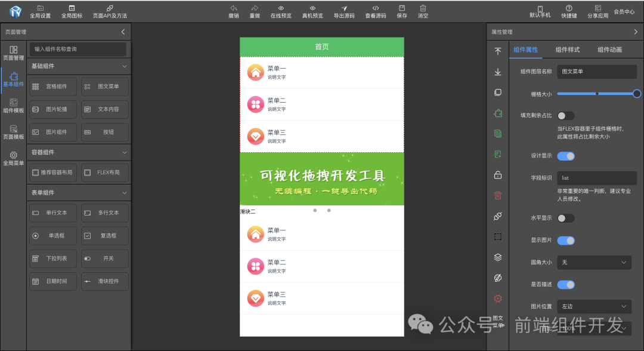Switch to 组件样式 tab
644x351 pixels.
[x=568, y=50]
